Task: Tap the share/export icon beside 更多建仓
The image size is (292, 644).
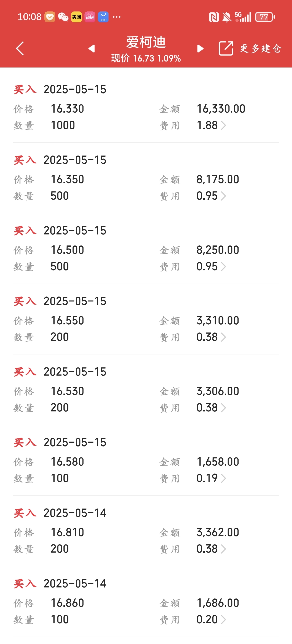Action: 226,48
